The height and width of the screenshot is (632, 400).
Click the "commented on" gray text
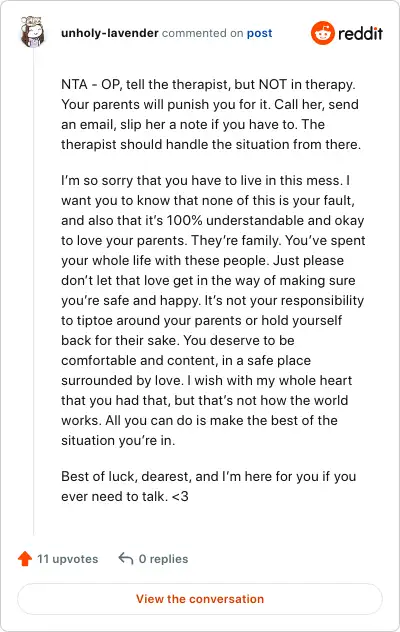(202, 33)
